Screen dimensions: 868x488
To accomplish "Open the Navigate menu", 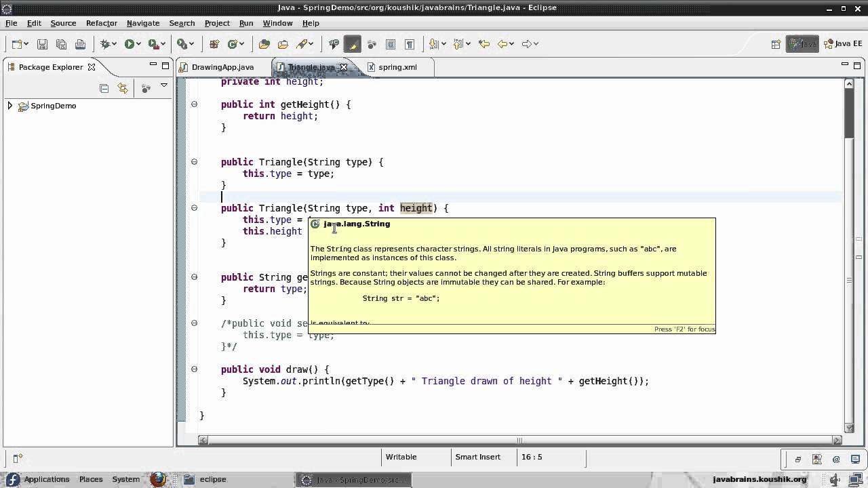I will point(143,23).
